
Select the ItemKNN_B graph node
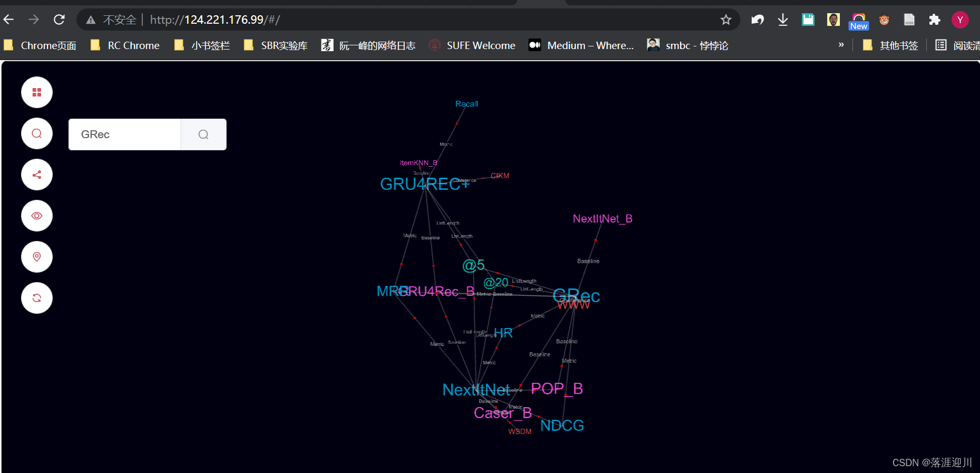coord(418,163)
